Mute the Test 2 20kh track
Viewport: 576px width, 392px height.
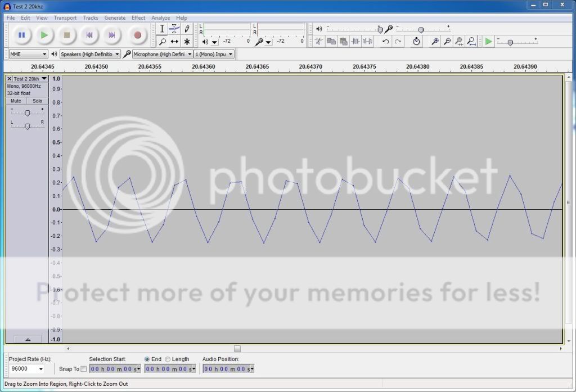(x=16, y=101)
